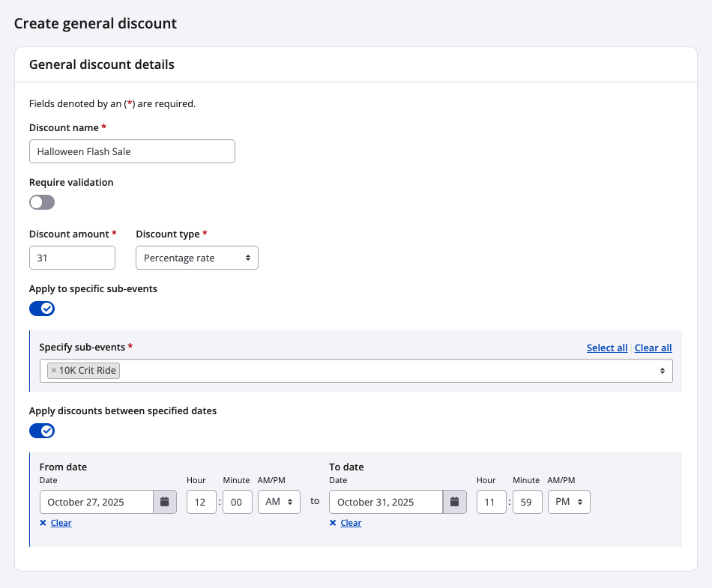Remove the 10K Crit Ride tag

tap(54, 371)
